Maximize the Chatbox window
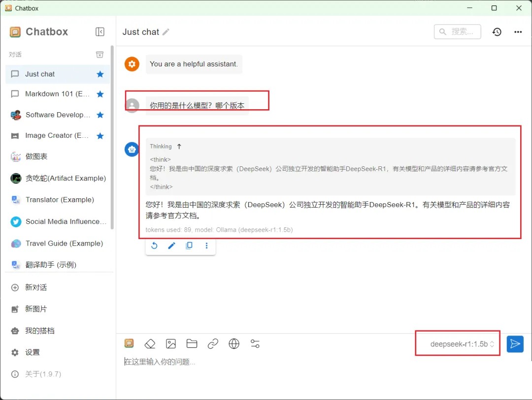 494,8
